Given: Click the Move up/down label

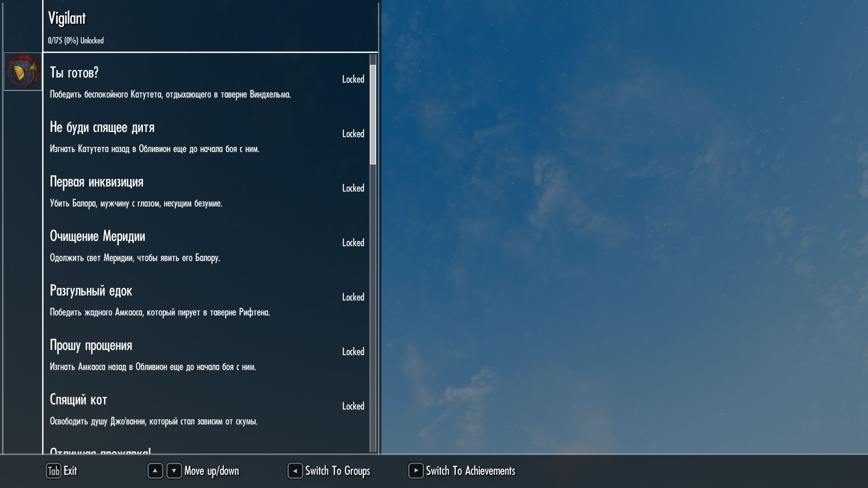Looking at the screenshot, I should click(212, 471).
